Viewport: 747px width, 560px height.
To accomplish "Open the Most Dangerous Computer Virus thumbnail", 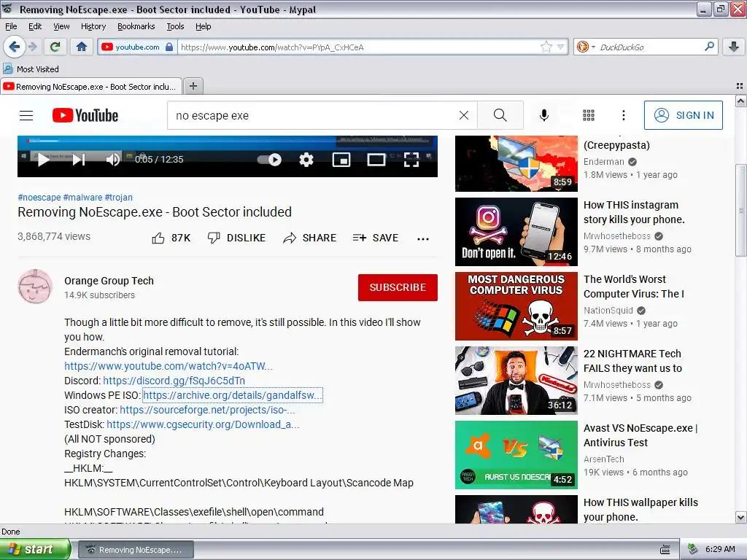I will [x=516, y=306].
